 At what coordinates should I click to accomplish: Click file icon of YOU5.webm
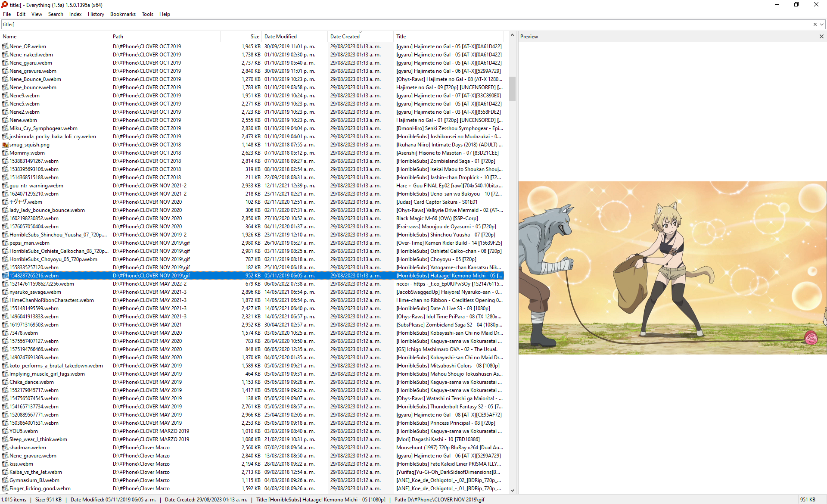[5, 431]
